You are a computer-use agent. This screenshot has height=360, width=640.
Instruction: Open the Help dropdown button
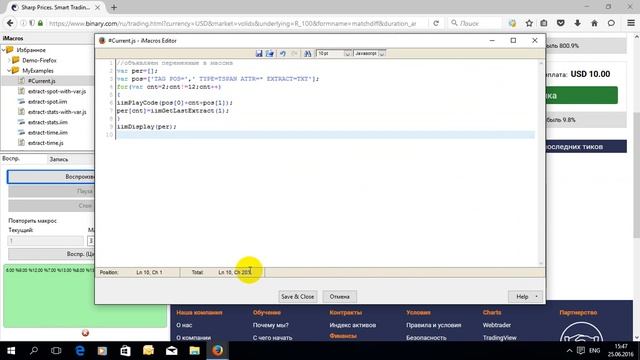[x=525, y=296]
